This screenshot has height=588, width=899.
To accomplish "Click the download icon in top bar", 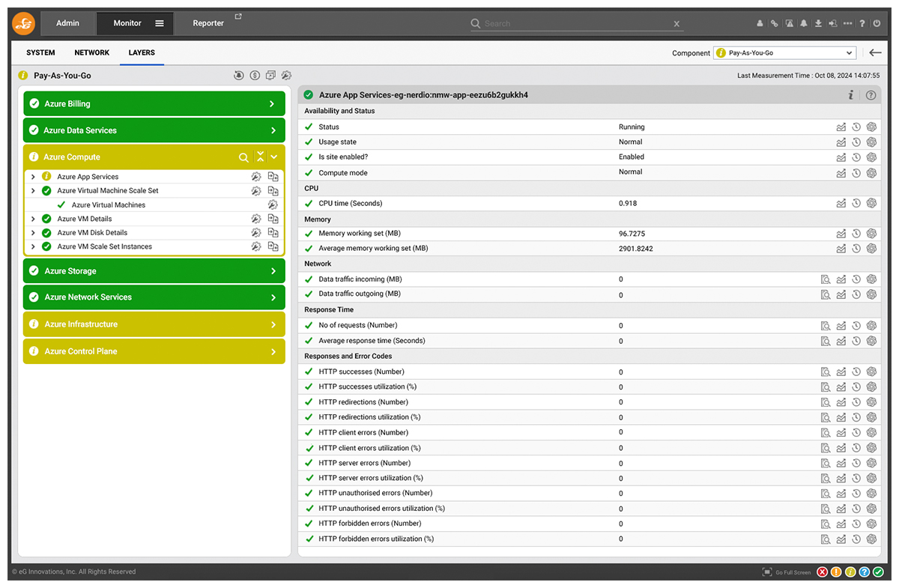I will click(818, 23).
